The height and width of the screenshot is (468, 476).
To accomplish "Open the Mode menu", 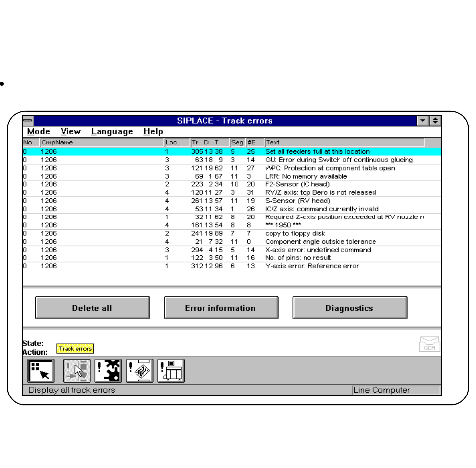I will pyautogui.click(x=38, y=131).
